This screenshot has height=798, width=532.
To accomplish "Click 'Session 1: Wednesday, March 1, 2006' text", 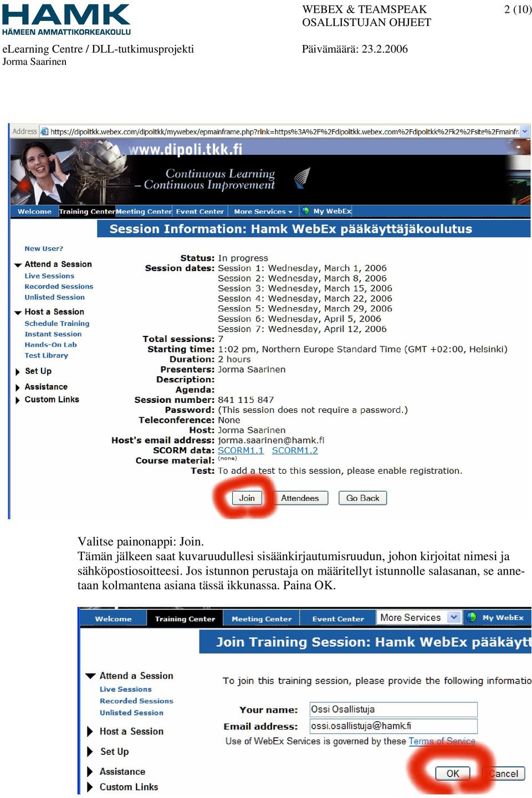I will pos(302,268).
